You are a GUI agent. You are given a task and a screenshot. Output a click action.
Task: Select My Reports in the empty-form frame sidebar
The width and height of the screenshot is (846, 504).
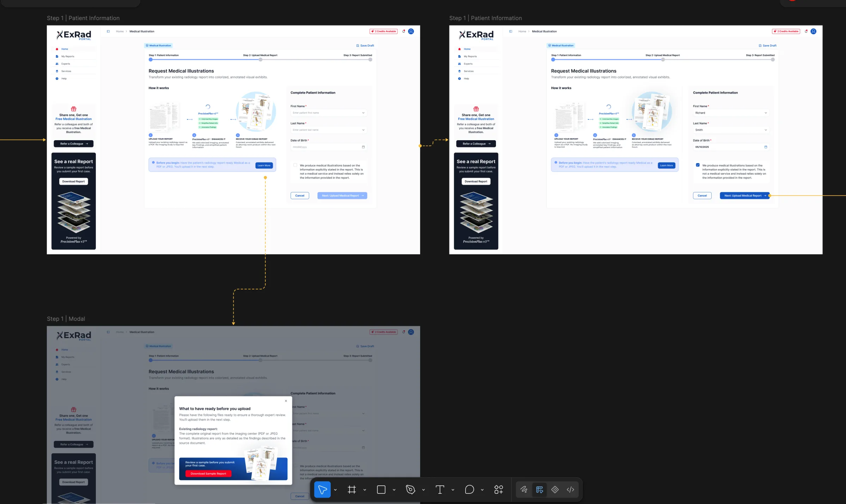68,56
